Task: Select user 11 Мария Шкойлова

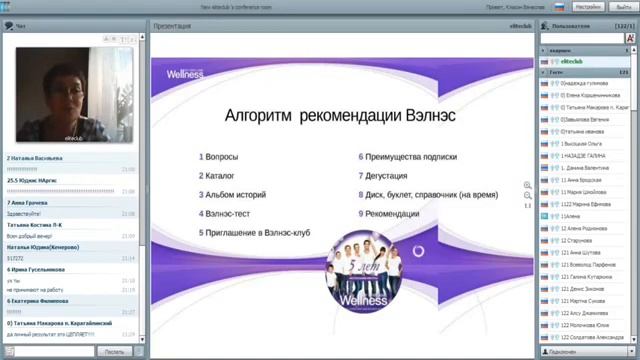Action: tap(585, 192)
